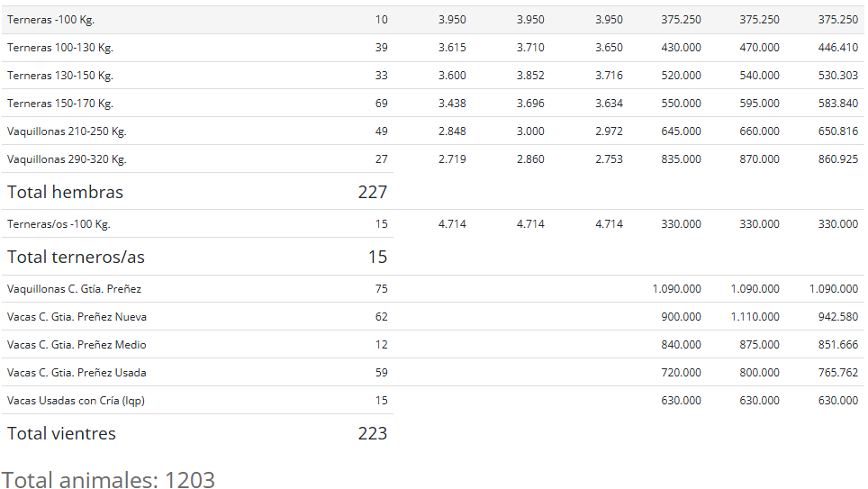Click the Terneras/os -100 Kg. label
The width and height of the screenshot is (868, 489).
59,223
